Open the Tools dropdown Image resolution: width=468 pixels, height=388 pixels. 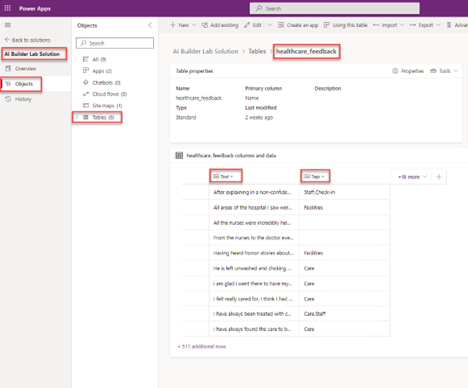(x=444, y=71)
